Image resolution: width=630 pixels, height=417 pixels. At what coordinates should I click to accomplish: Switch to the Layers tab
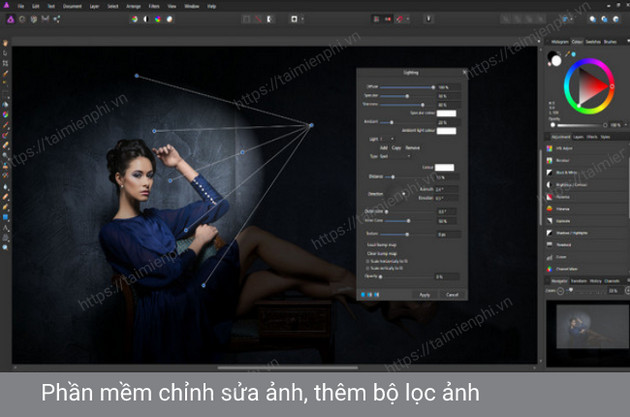coord(579,137)
